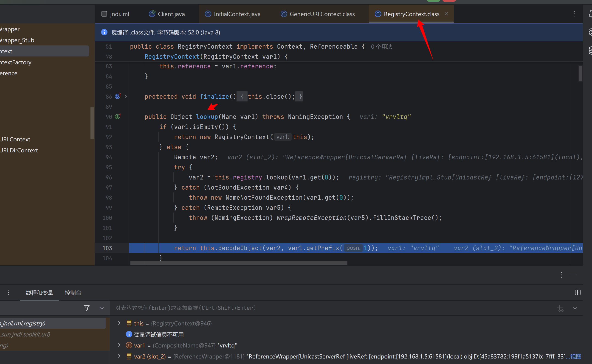This screenshot has width=592, height=364.
Task: Open the thread filter dropdown arrow
Action: point(102,308)
